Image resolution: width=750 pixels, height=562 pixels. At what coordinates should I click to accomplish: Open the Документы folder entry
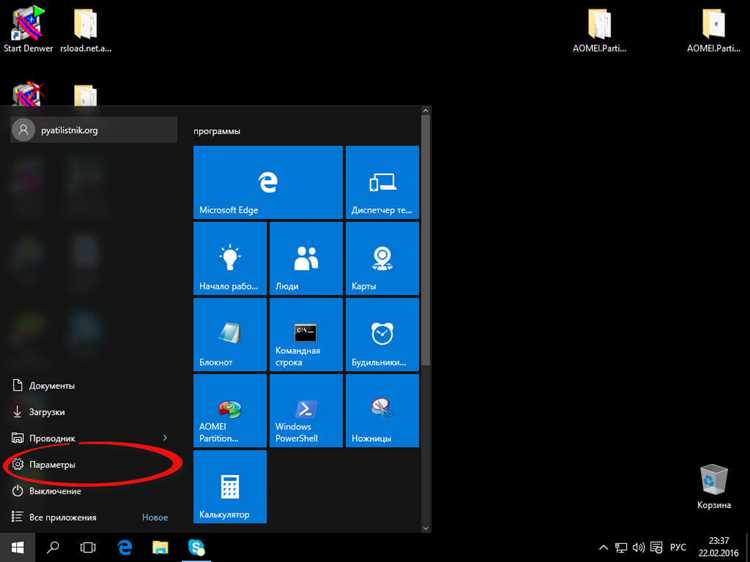(x=52, y=386)
